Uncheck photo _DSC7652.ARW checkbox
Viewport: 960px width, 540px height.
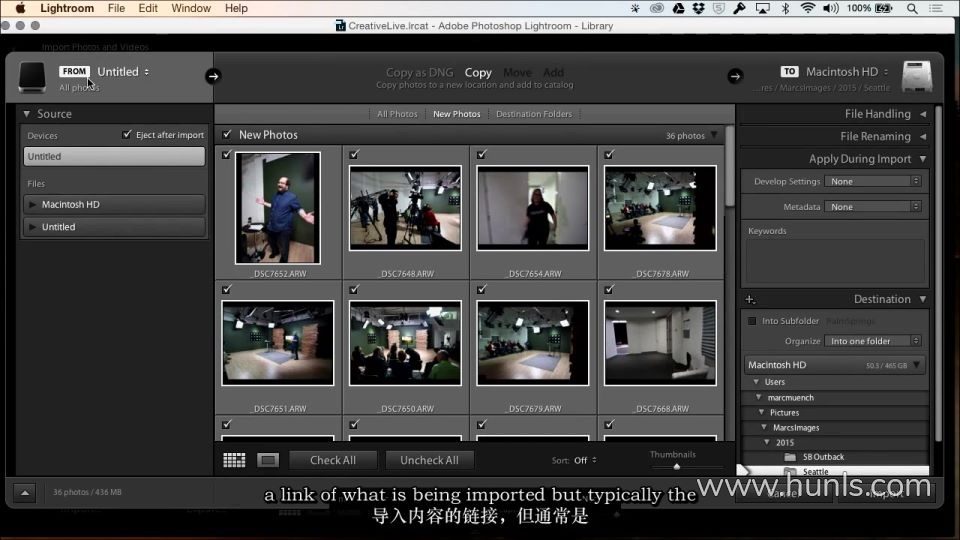227,154
